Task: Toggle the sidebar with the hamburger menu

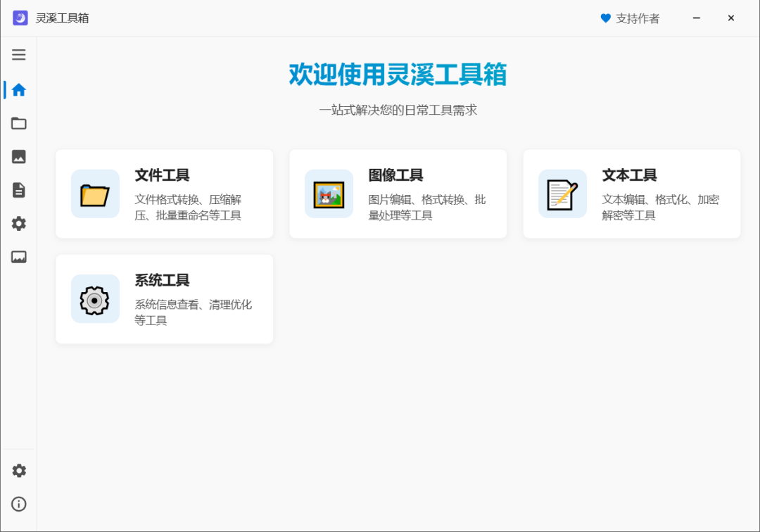Action: (19, 54)
